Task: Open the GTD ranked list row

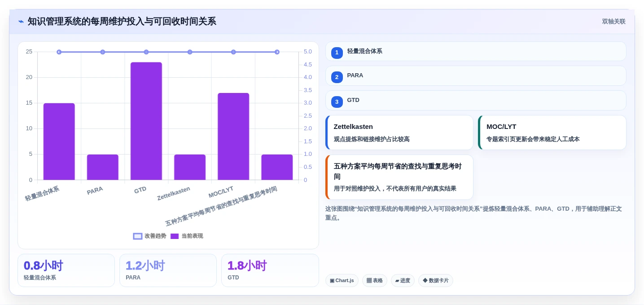Action: [476, 101]
